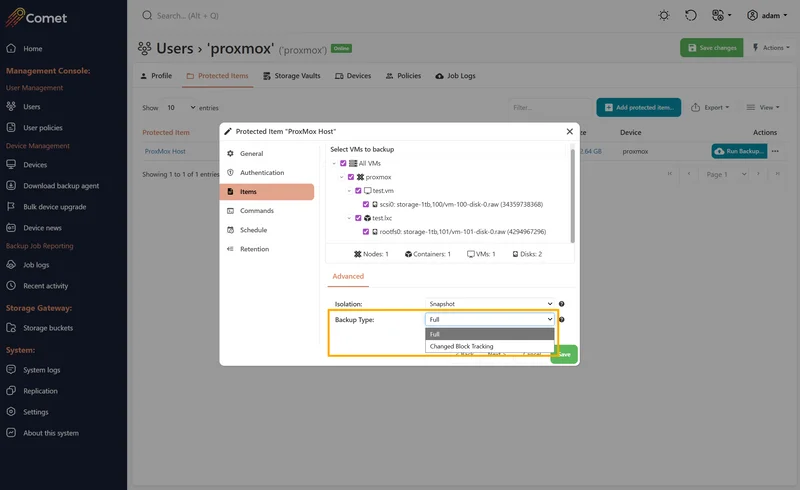Open the Schedule section in dialog
Image resolution: width=800 pixels, height=490 pixels.
tap(253, 229)
